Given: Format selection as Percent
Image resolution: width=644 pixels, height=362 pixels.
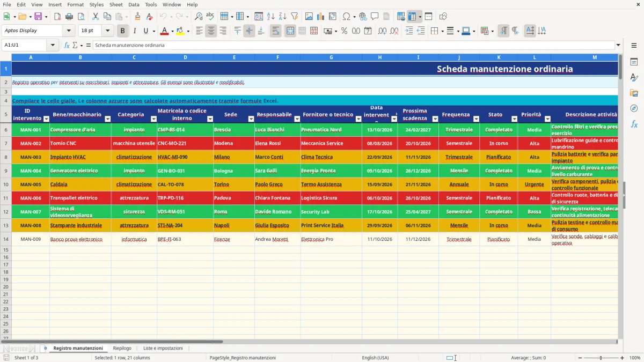Looking at the screenshot, I should 344,31.
